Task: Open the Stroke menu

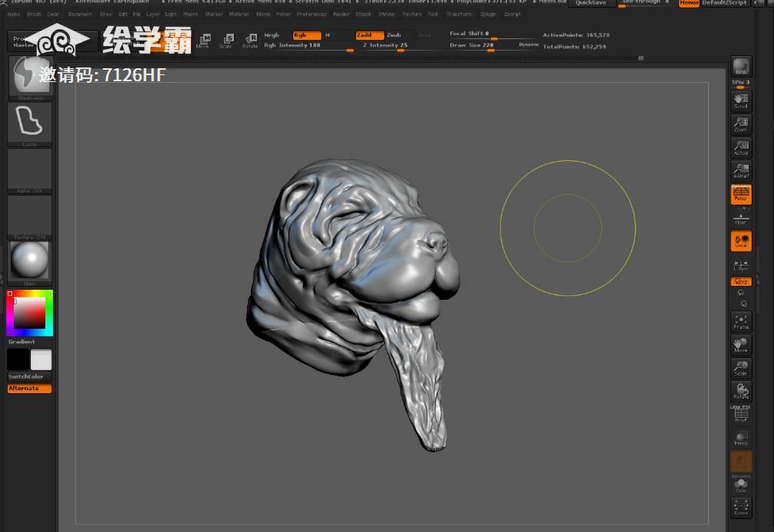Action: point(387,15)
